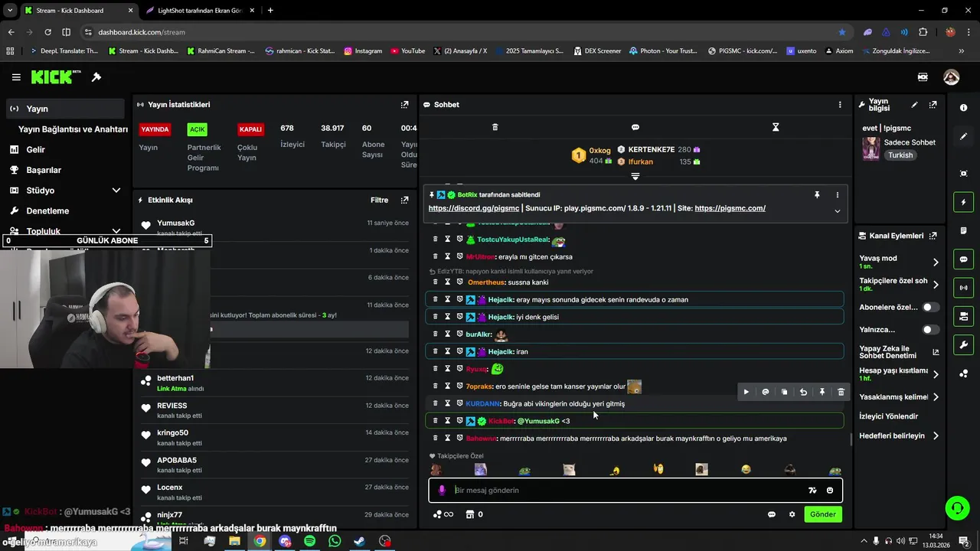Open the Sohbet panel three-dot menu
Image resolution: width=980 pixels, height=551 pixels.
[840, 105]
